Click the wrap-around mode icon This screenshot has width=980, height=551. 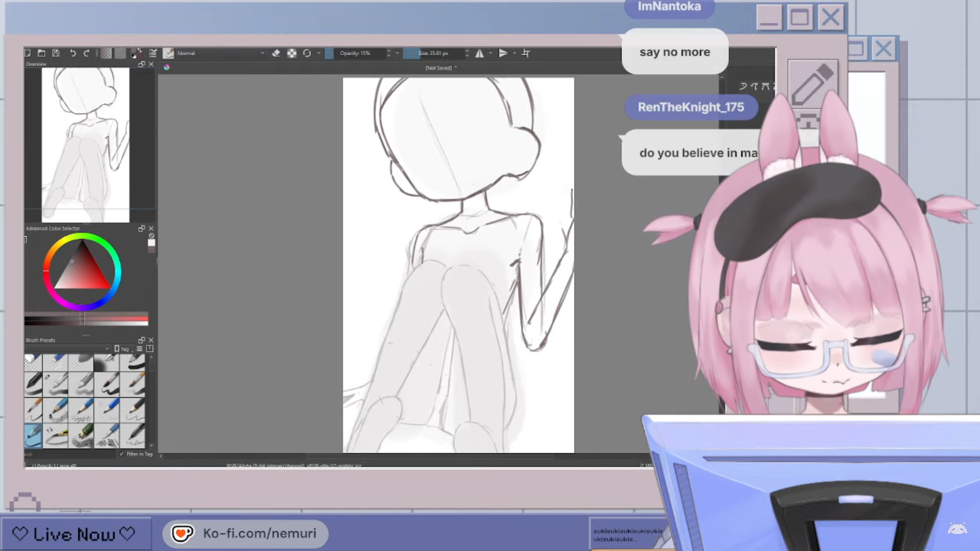(526, 53)
